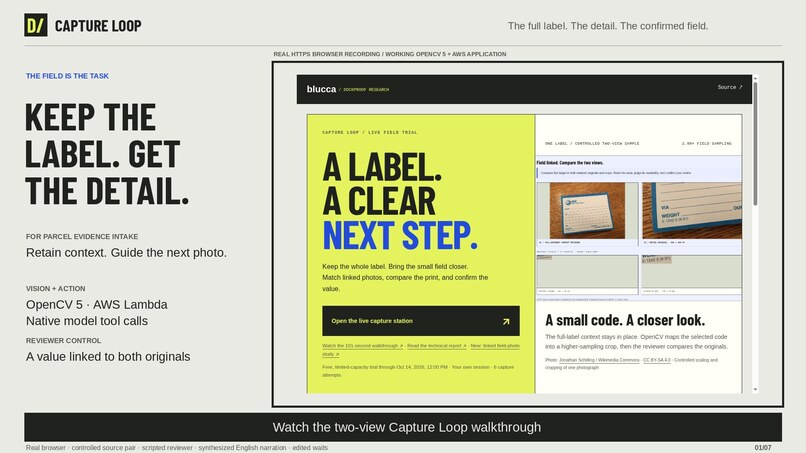
Task: Click the 'Native model tool calls' line
Action: pos(87,321)
